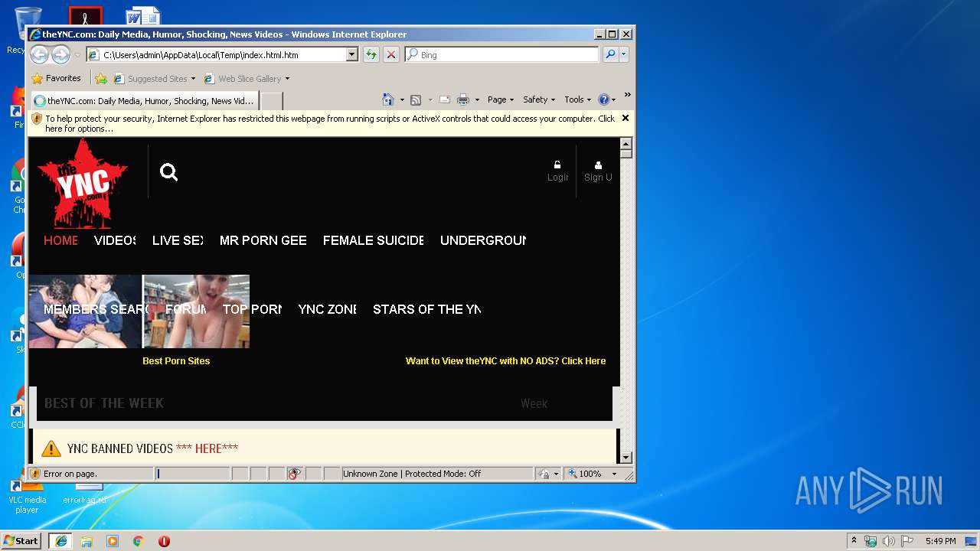Click the Home toolbar icon
Viewport: 980px width, 551px height.
pos(388,99)
